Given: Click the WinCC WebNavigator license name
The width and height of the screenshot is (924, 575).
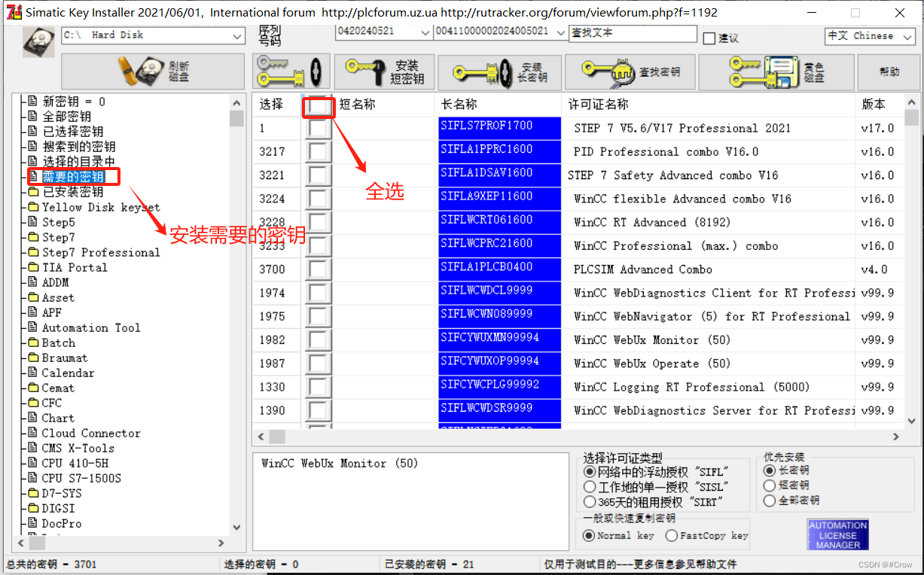Looking at the screenshot, I should point(712,317).
